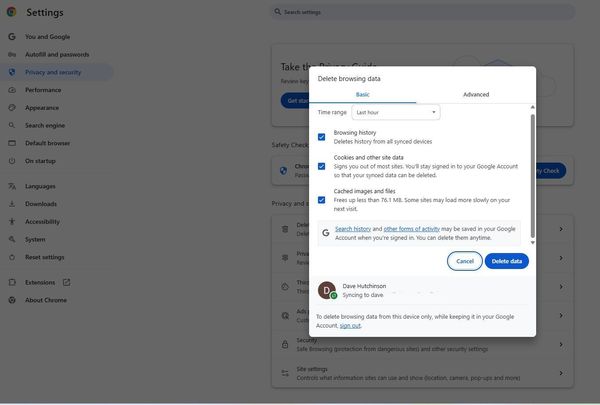This screenshot has width=600, height=405.
Task: Open the Search history link
Action: [353, 229]
